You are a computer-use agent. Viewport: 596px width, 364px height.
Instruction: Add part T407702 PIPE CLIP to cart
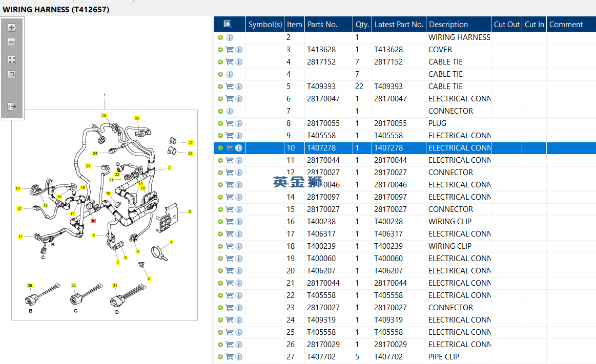[x=230, y=357]
